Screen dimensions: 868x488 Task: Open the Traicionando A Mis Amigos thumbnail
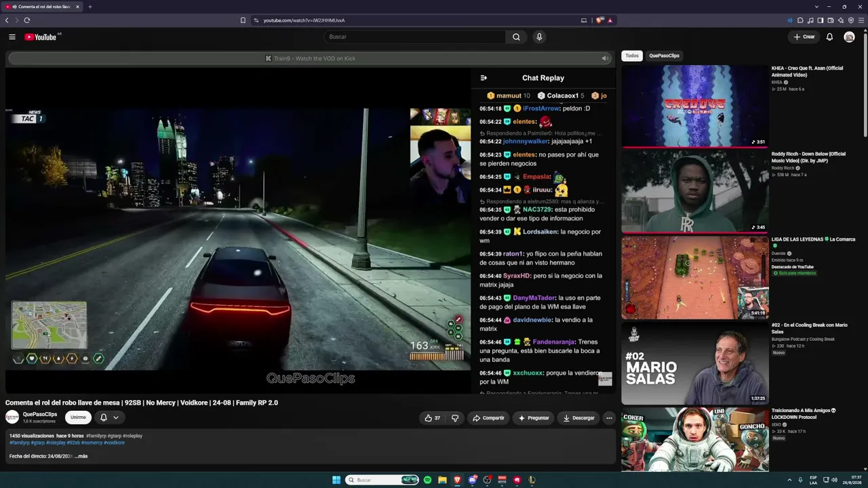click(x=695, y=439)
